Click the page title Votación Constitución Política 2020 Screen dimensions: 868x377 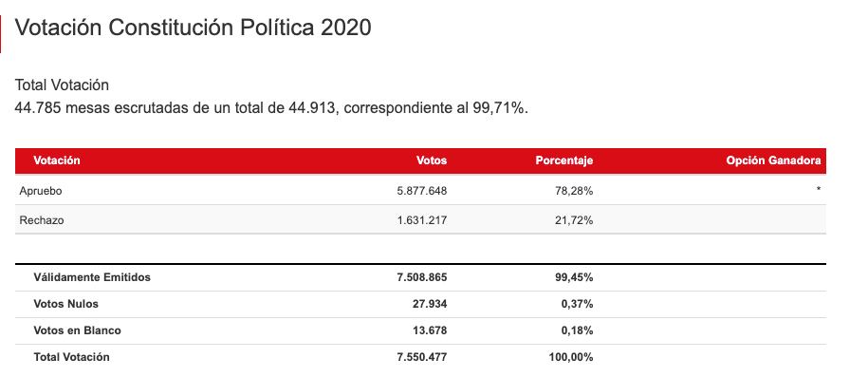point(194,28)
